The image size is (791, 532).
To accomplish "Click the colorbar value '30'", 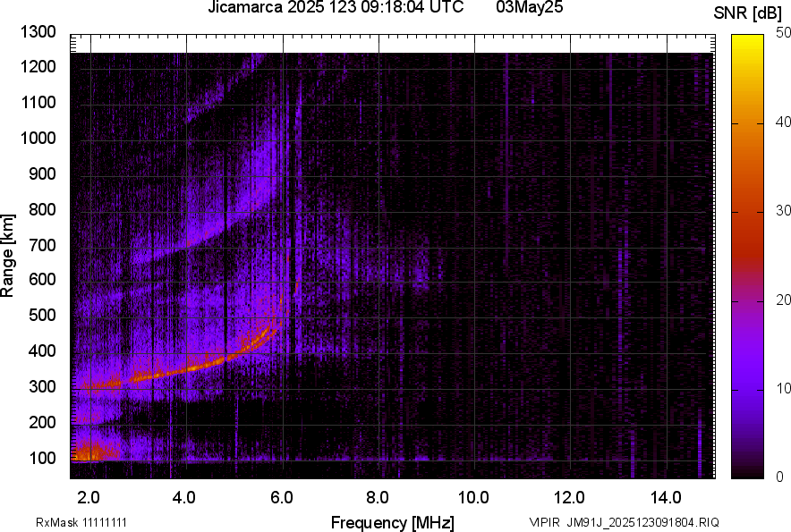I will pos(784,210).
